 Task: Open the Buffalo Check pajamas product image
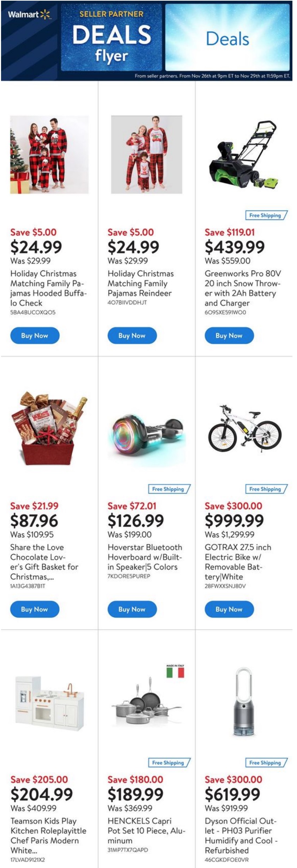(49, 154)
